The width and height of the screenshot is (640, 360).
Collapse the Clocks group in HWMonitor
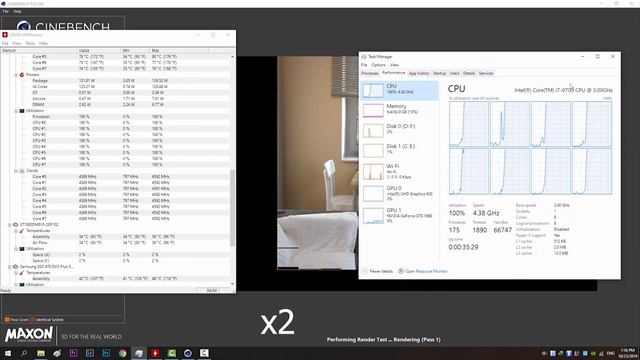[16, 171]
